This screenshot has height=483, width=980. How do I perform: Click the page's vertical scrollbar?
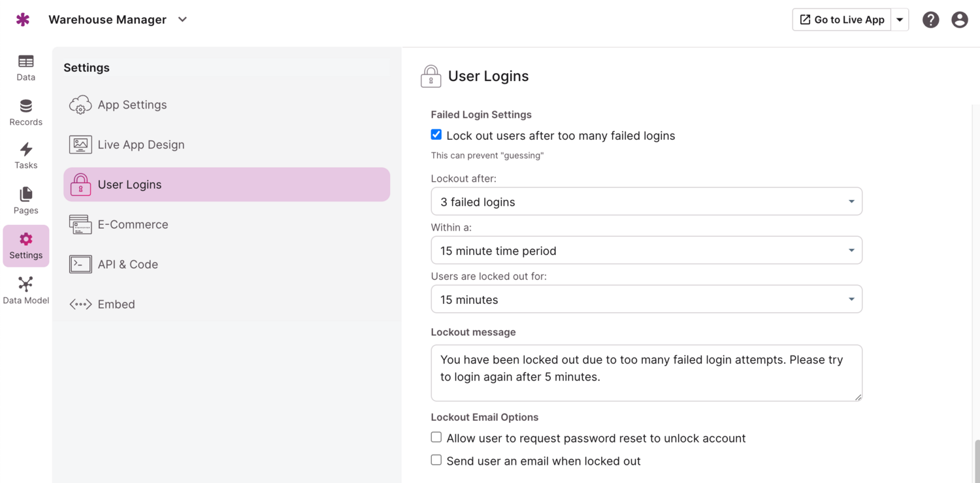(977, 460)
